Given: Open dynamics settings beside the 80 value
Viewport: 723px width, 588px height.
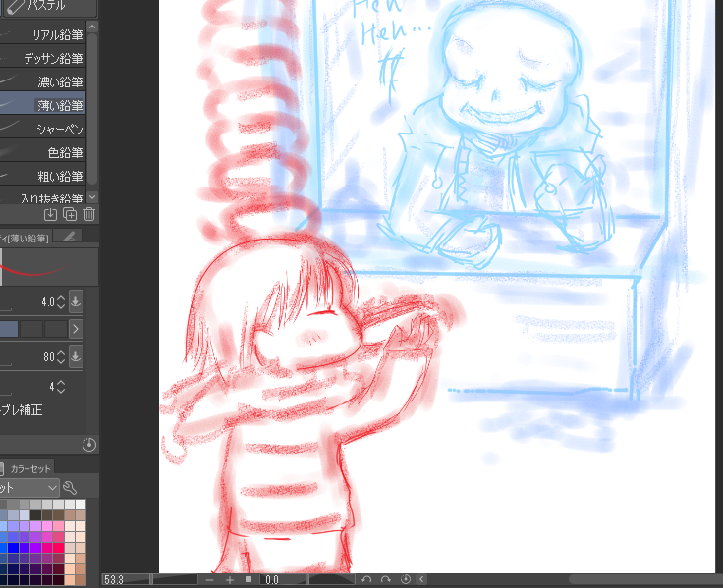Looking at the screenshot, I should tap(76, 356).
